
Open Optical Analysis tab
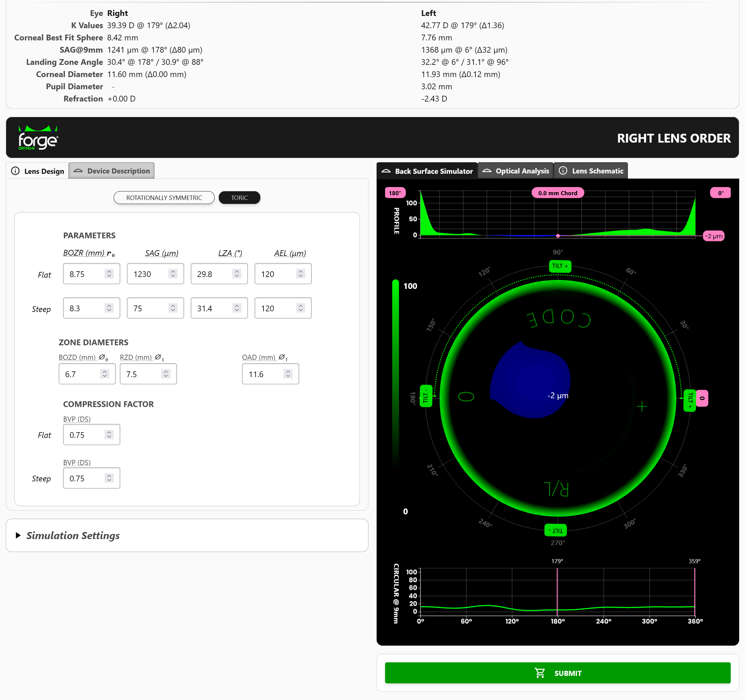coord(516,171)
